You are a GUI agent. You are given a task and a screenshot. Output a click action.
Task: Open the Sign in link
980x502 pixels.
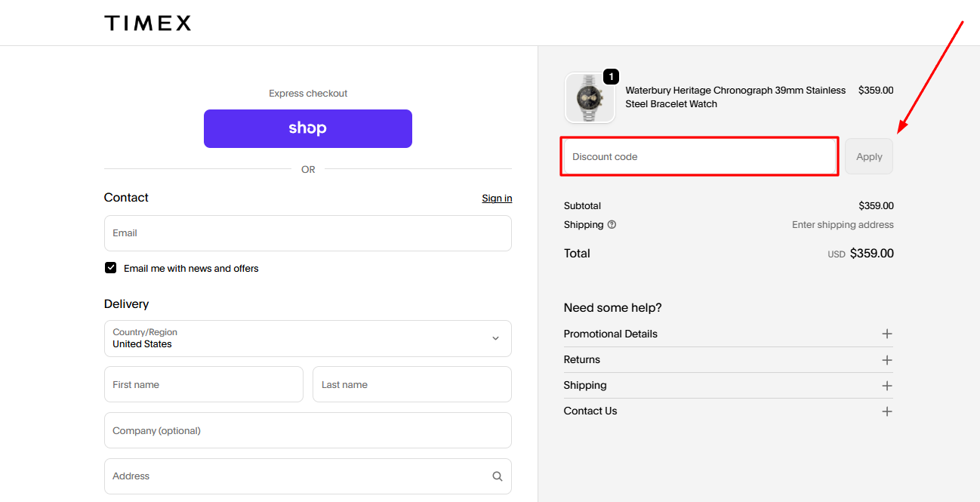coord(497,198)
